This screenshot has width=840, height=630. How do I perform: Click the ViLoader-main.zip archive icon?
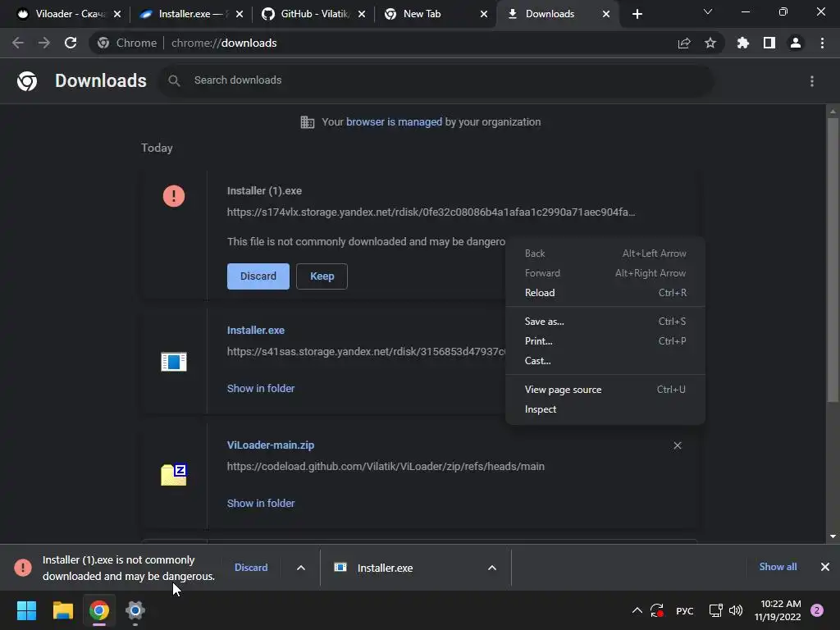click(x=174, y=475)
